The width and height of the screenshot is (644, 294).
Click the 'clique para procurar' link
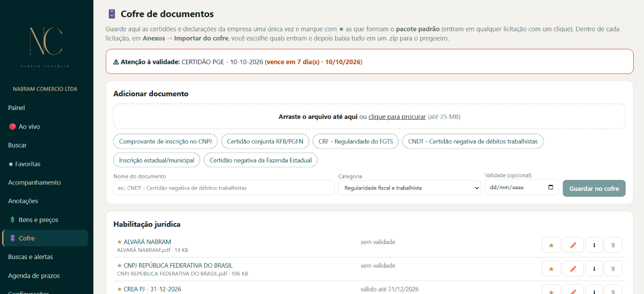coord(397,117)
